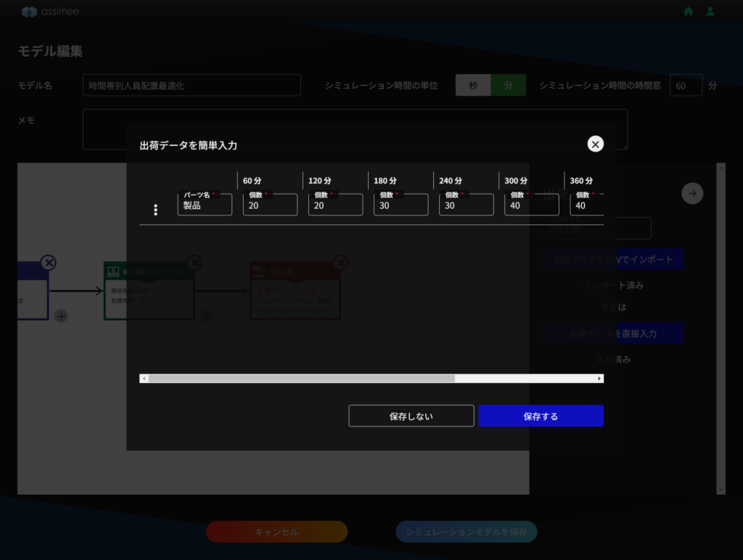The image size is (743, 560).
Task: Edit the 120分 quantity field
Action: pos(335,205)
